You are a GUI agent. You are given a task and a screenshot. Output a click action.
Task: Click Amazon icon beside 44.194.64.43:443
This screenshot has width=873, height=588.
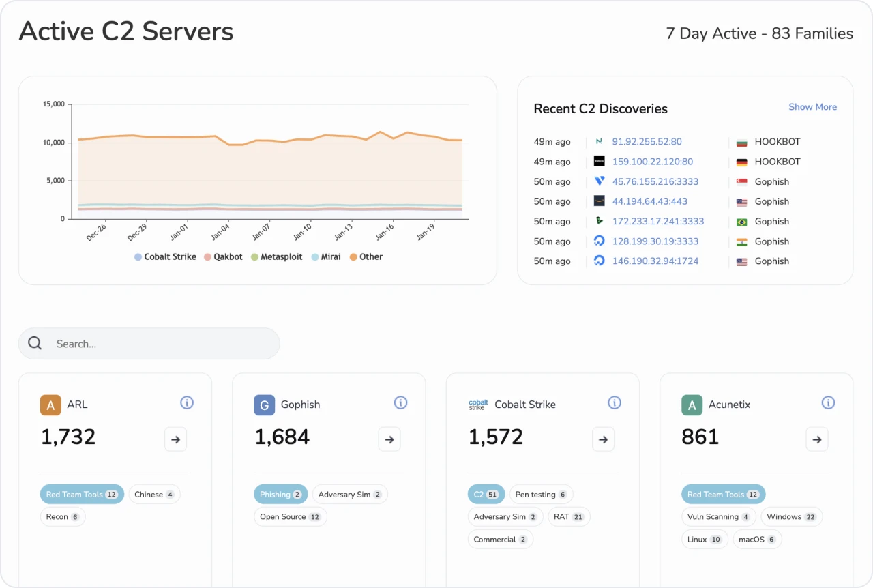coord(599,201)
